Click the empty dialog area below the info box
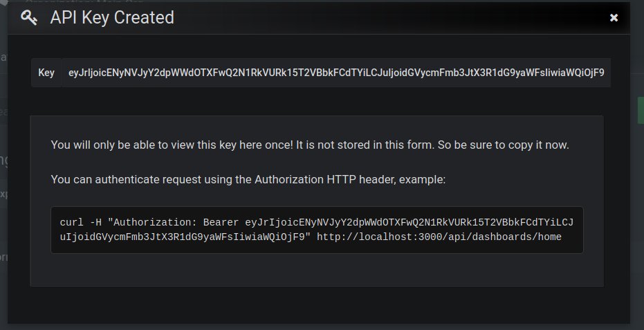 317,305
